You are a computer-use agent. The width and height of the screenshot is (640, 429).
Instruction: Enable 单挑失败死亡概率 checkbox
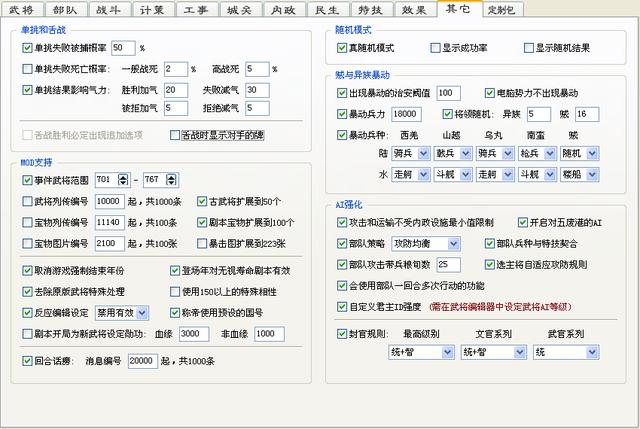click(x=27, y=69)
